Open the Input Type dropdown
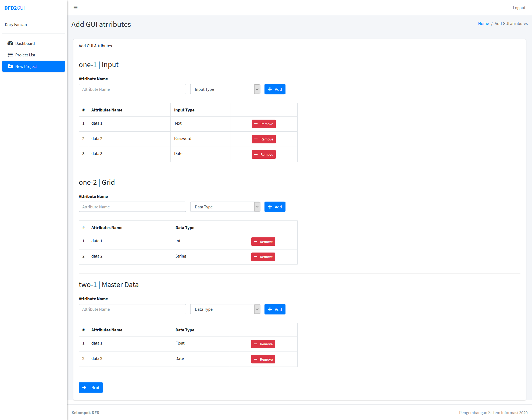 point(225,89)
